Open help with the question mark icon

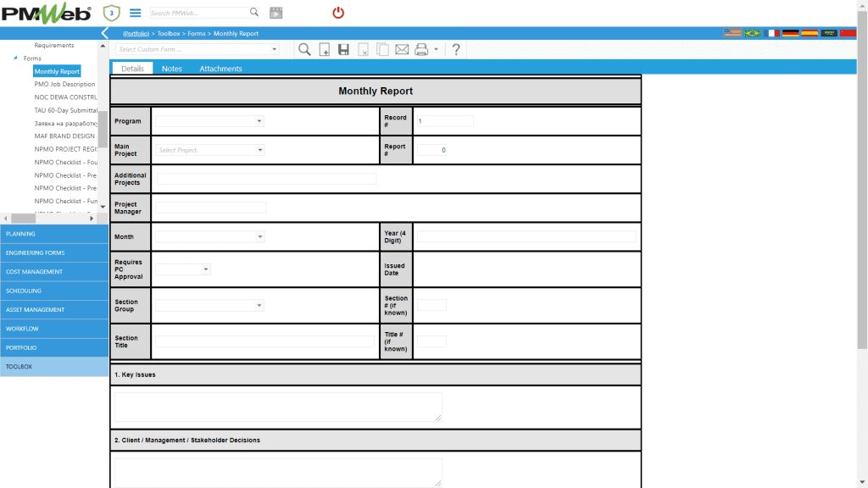coord(456,49)
